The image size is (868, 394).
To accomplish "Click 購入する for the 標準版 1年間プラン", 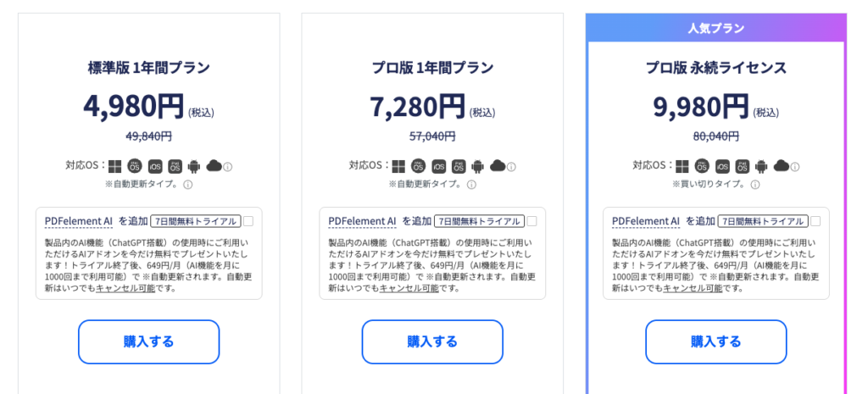I will 149,341.
